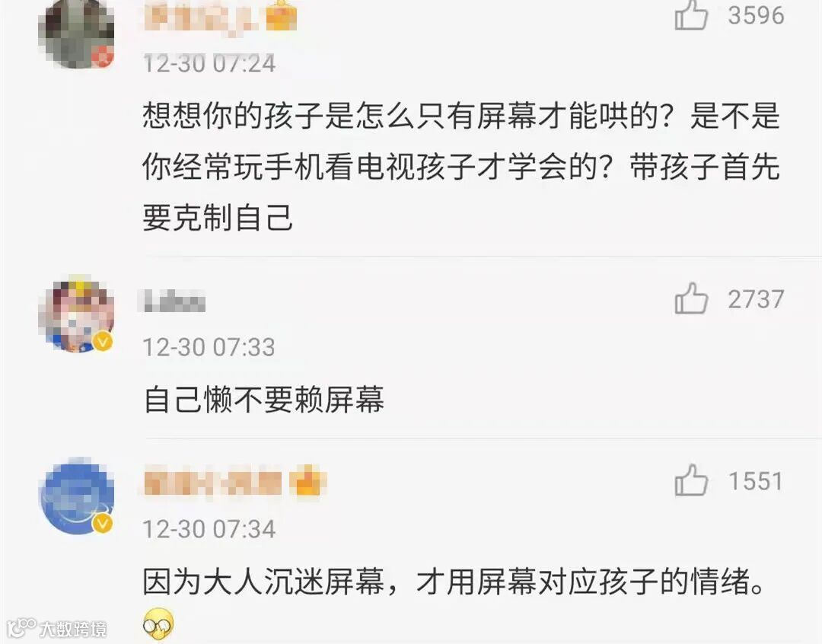Click the 大数跨境 watermark logo
The image size is (822, 644).
coord(57,628)
